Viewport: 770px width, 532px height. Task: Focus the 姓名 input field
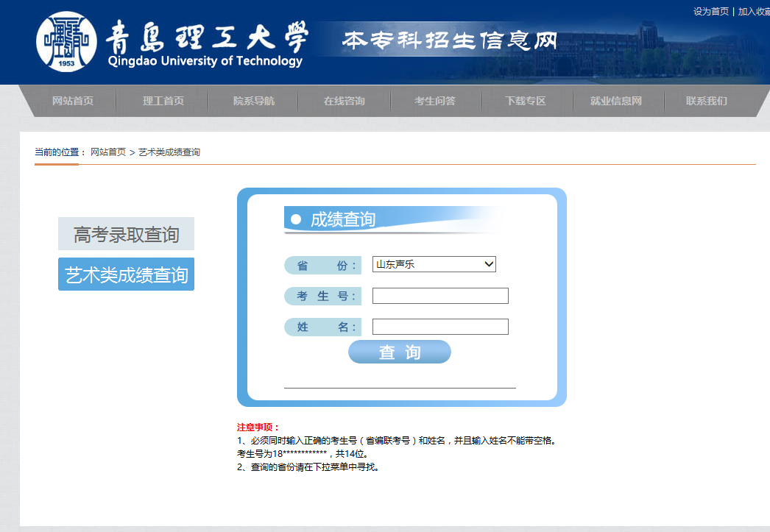coord(440,327)
